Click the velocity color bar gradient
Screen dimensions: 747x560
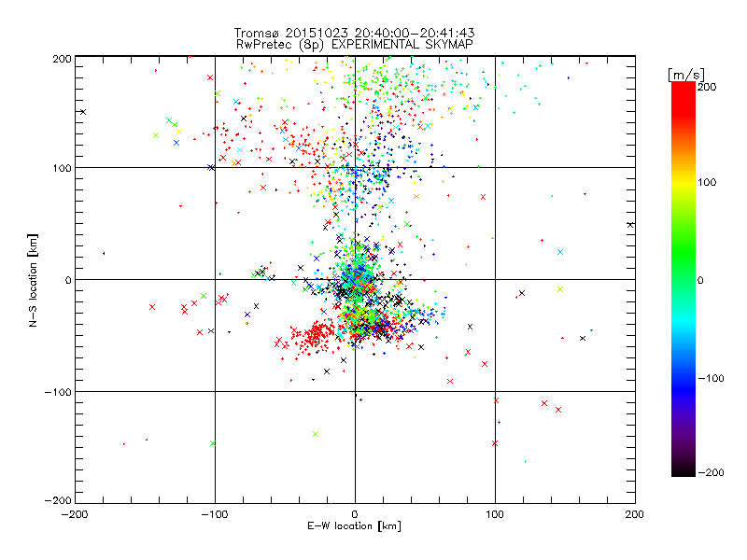pos(684,279)
